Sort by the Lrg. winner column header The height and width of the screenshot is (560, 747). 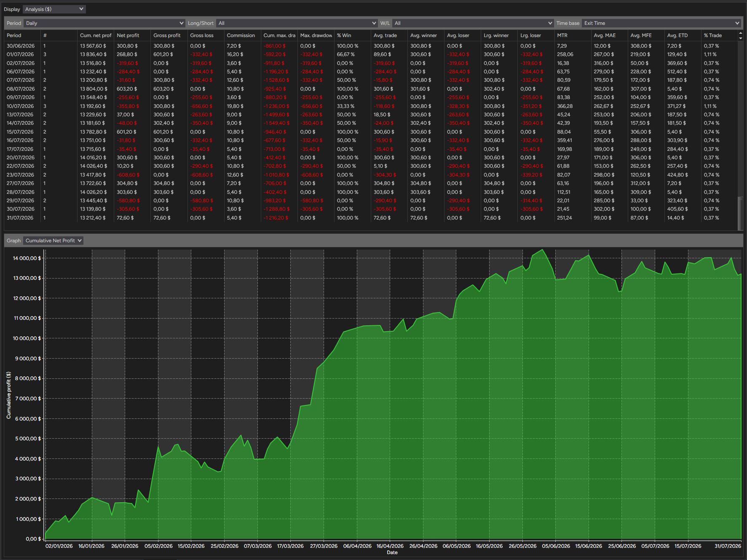(499, 35)
